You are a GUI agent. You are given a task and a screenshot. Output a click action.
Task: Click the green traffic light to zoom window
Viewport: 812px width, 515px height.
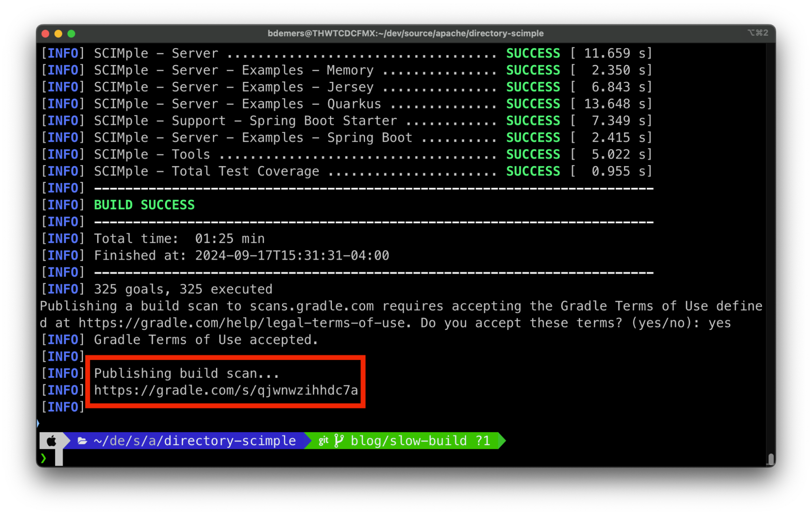tap(71, 35)
